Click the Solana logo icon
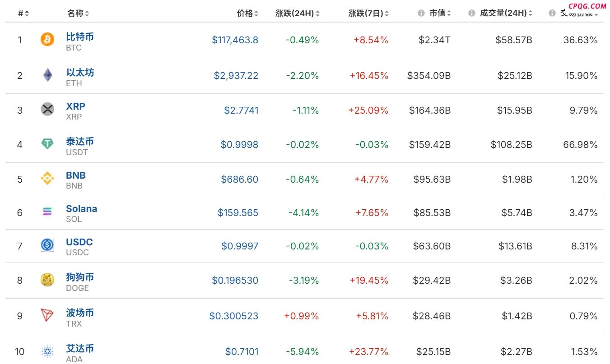This screenshot has height=364, width=610. pyautogui.click(x=47, y=211)
